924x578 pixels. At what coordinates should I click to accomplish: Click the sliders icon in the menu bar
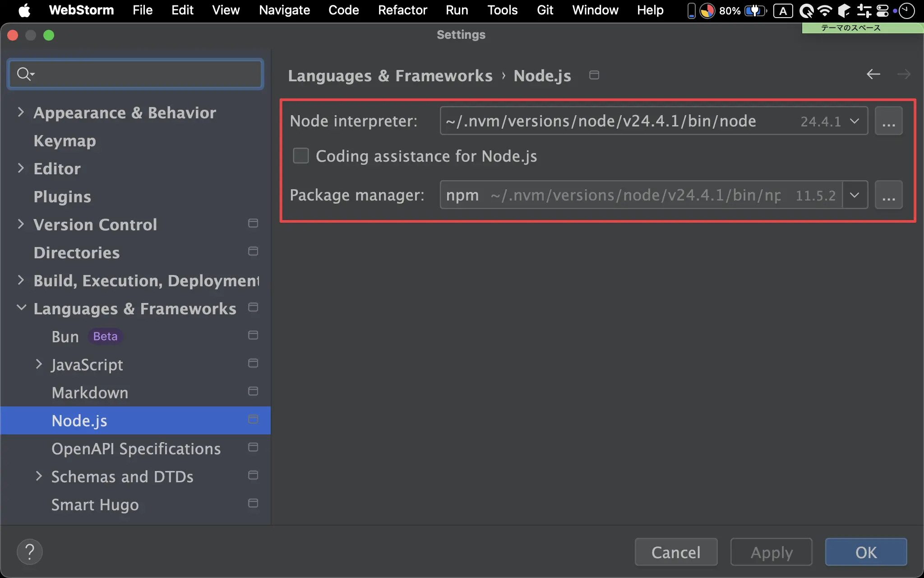864,10
